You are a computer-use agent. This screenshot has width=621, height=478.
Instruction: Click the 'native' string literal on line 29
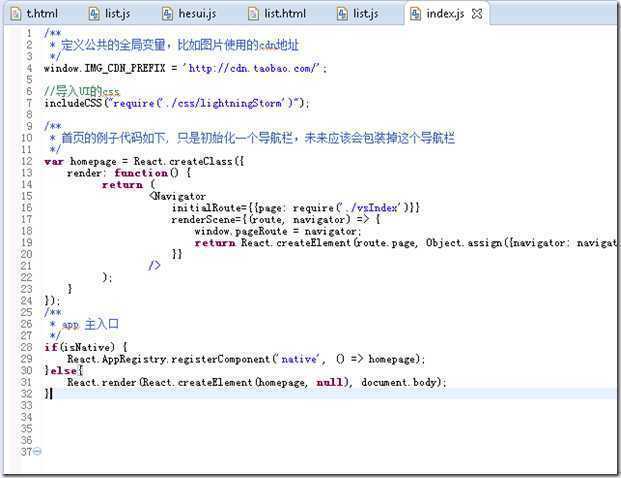tap(299, 359)
